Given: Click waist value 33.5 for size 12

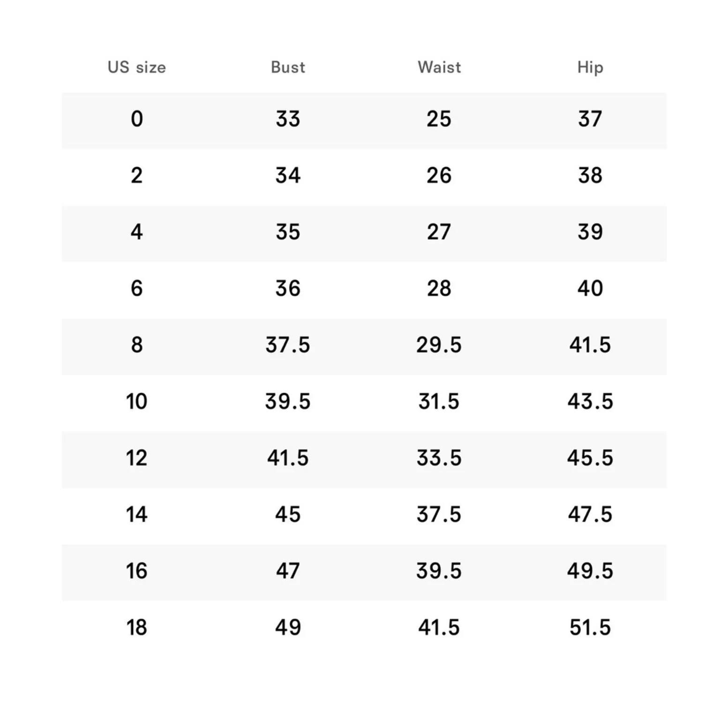Looking at the screenshot, I should pyautogui.click(x=439, y=458).
